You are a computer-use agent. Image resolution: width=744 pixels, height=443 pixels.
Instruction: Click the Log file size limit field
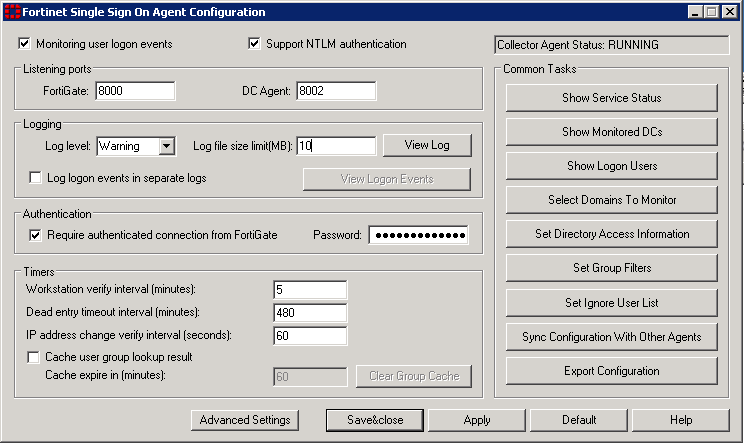pyautogui.click(x=336, y=146)
